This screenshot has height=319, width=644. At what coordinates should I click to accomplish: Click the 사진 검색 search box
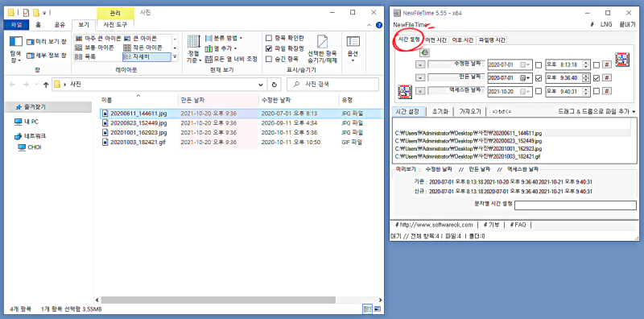point(332,85)
